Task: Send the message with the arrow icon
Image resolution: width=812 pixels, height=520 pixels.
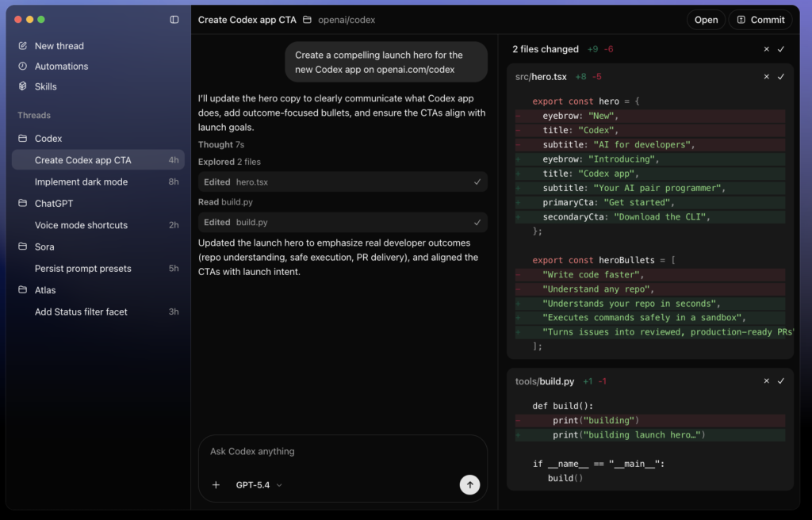Action: point(469,484)
